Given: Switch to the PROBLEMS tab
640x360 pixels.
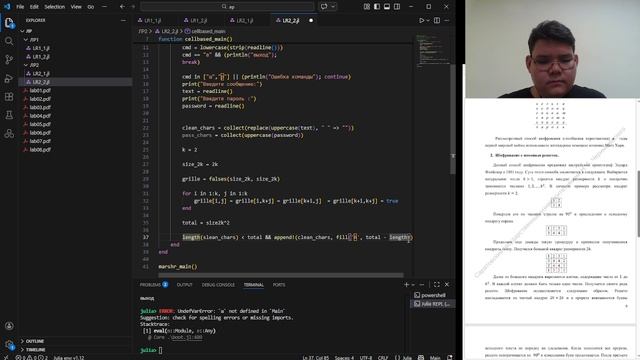Looking at the screenshot, I should tap(153, 284).
